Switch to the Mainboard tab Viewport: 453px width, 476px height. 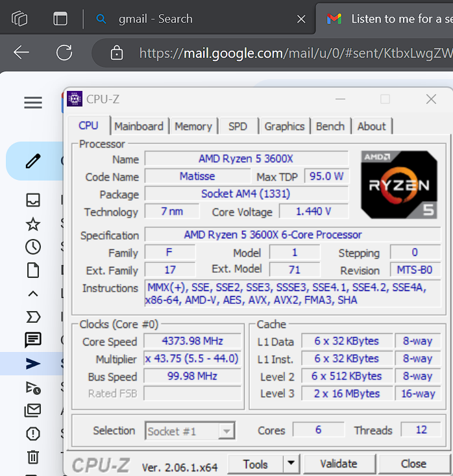pyautogui.click(x=139, y=127)
